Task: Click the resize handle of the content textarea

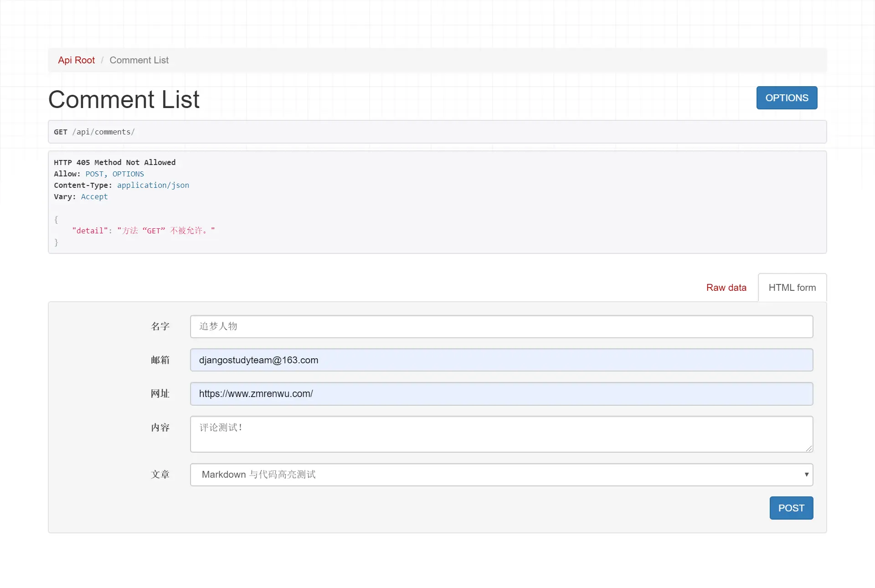Action: pos(809,449)
